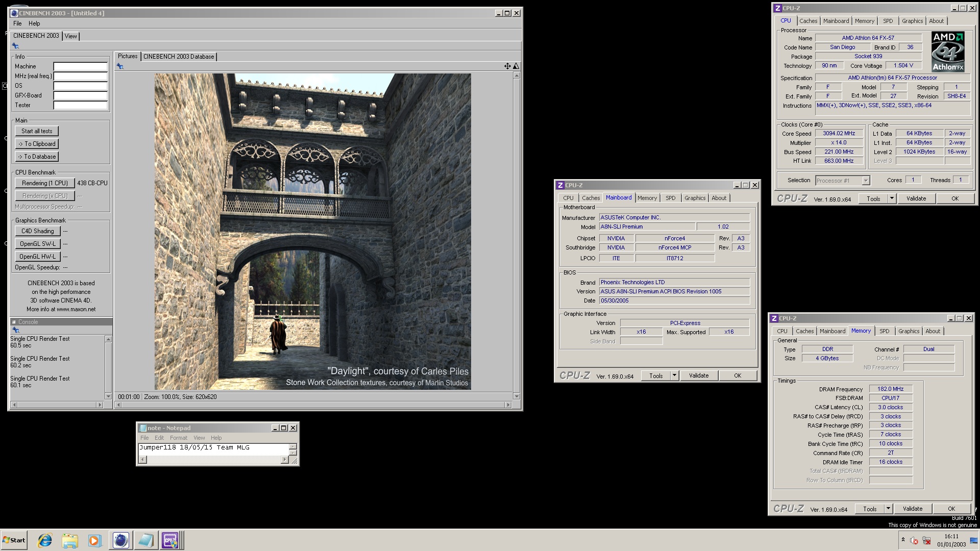Run the C4D Shading benchmark

tap(38, 231)
